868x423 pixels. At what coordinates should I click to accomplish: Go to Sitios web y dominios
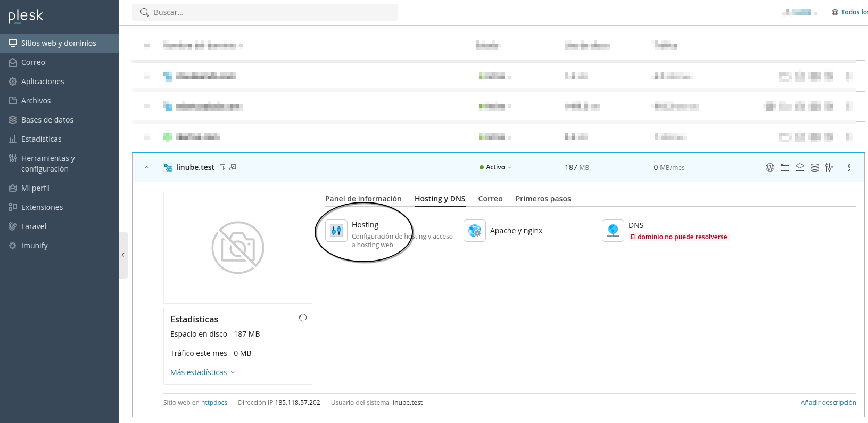(x=60, y=43)
